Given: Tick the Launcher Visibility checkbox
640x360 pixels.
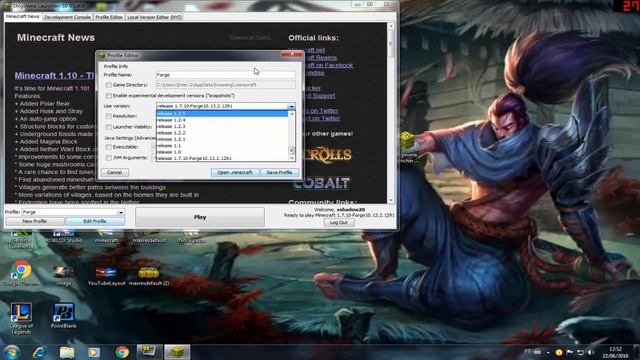Looking at the screenshot, I should point(109,127).
